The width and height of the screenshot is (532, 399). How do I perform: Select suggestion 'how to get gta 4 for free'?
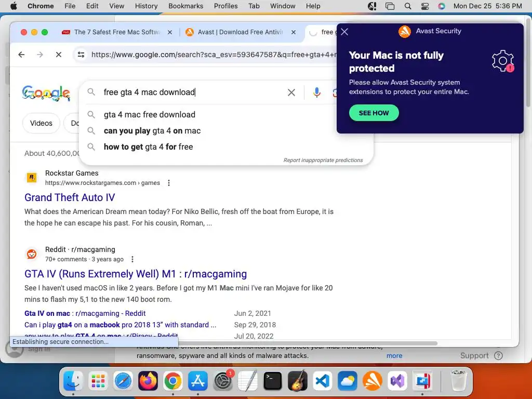148,147
